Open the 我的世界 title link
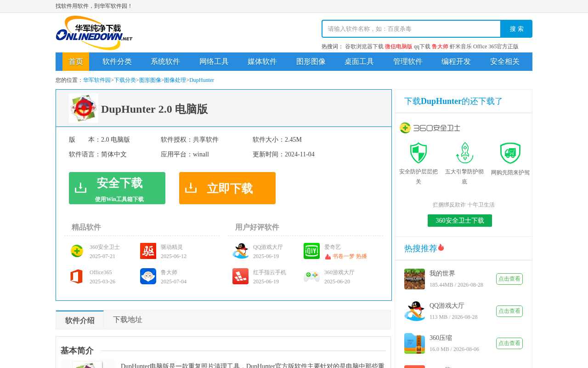588x368 pixels. (x=442, y=273)
